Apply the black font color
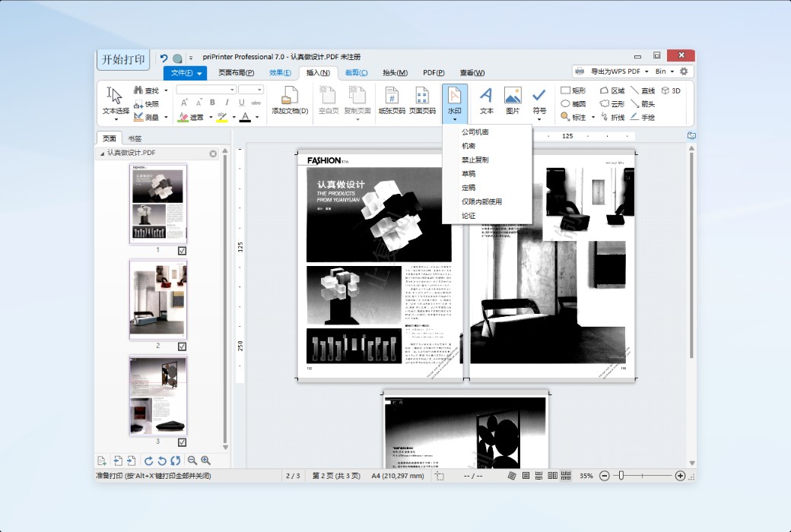This screenshot has height=532, width=791. coord(245,117)
